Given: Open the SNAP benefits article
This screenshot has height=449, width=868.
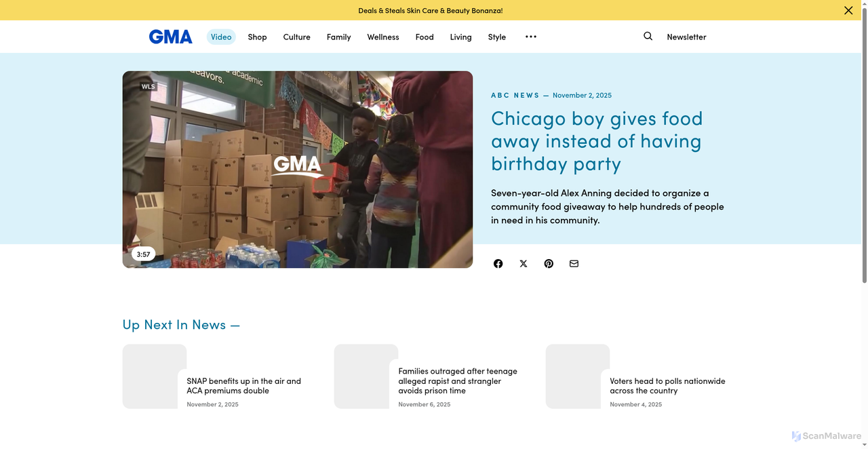Looking at the screenshot, I should click(243, 385).
